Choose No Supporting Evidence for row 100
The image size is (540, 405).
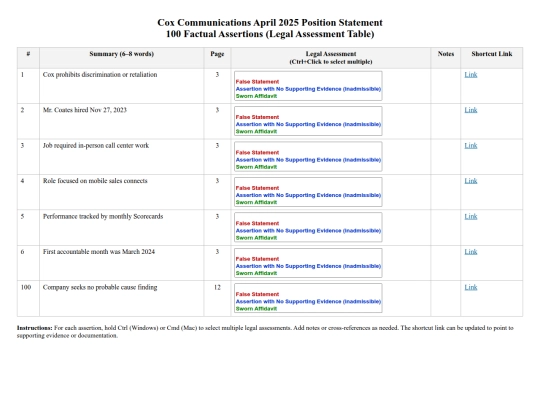tap(308, 302)
